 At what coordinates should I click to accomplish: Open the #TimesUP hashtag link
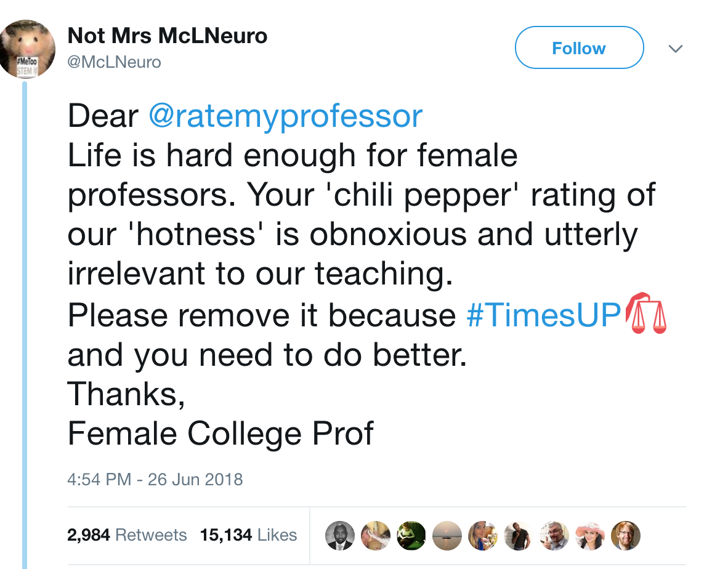tap(544, 315)
